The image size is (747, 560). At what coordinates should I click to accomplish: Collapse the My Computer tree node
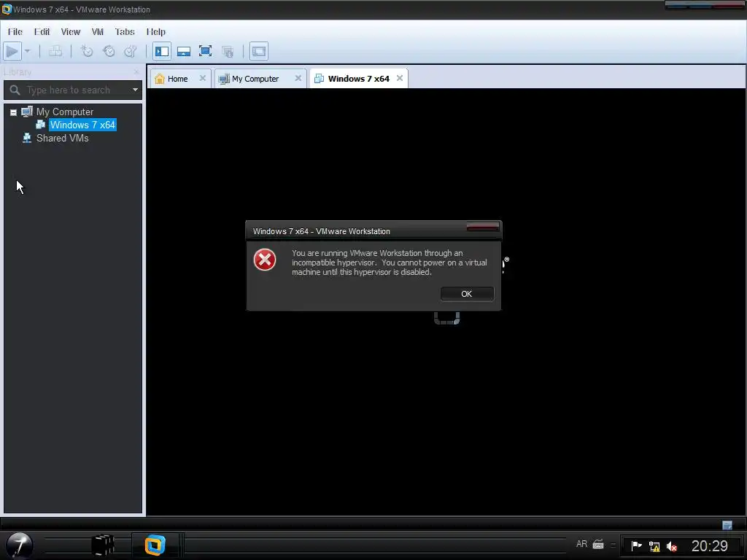click(x=13, y=112)
